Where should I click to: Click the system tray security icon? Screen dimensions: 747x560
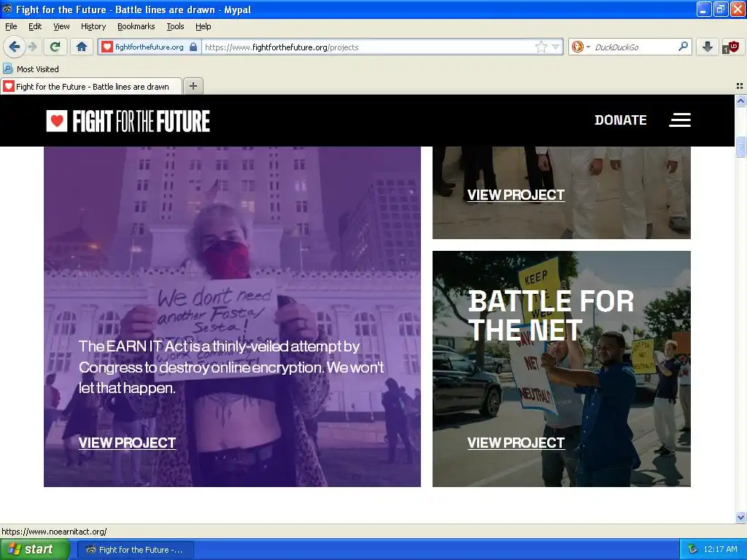693,550
